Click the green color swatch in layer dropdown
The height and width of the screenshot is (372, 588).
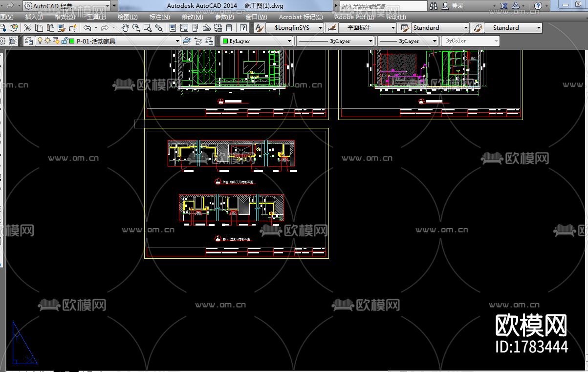72,41
